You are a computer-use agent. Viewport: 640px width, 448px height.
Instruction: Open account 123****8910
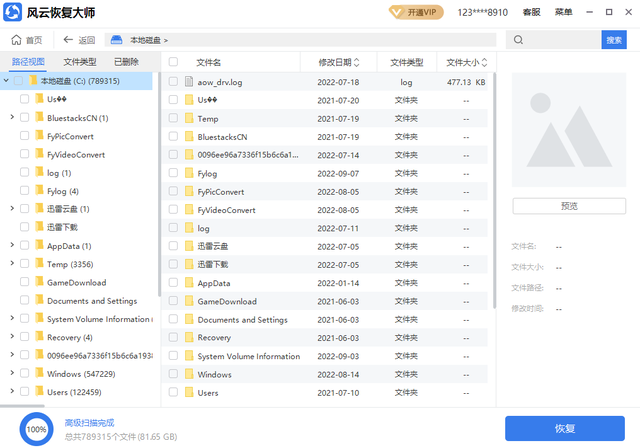pyautogui.click(x=482, y=13)
